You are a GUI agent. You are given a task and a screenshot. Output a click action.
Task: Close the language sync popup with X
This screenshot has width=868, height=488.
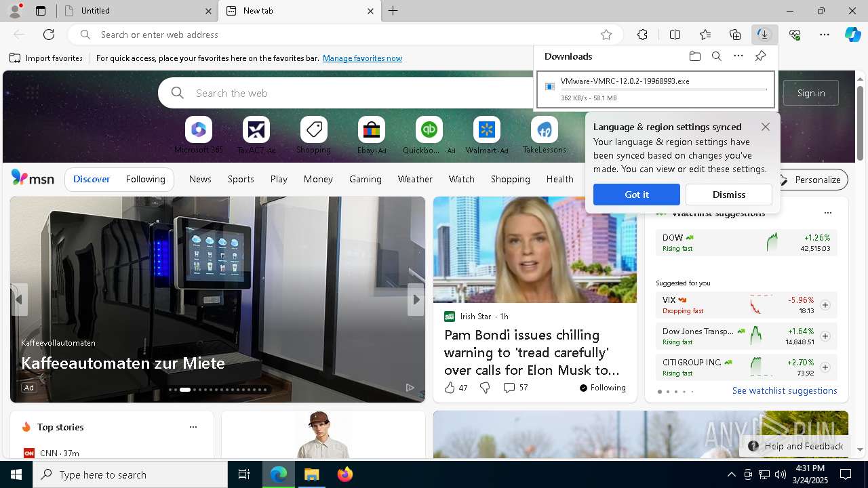(766, 127)
